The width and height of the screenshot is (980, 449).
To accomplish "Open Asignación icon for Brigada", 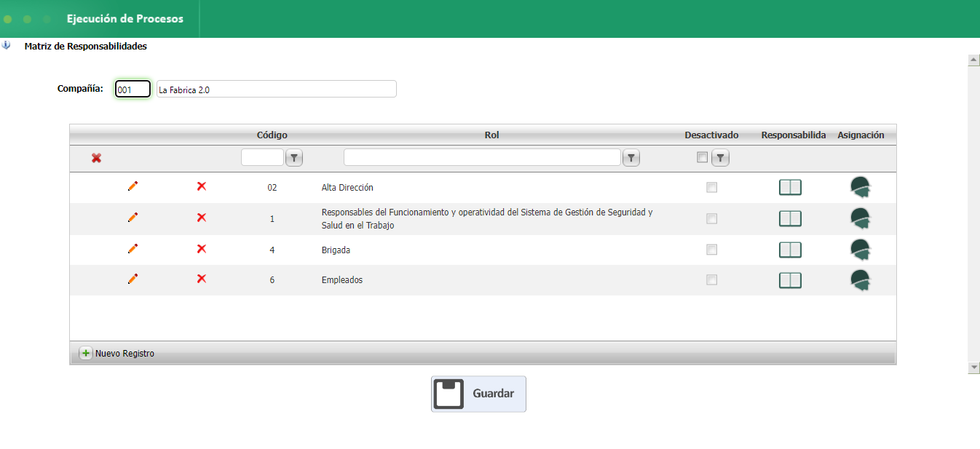I will pos(861,250).
